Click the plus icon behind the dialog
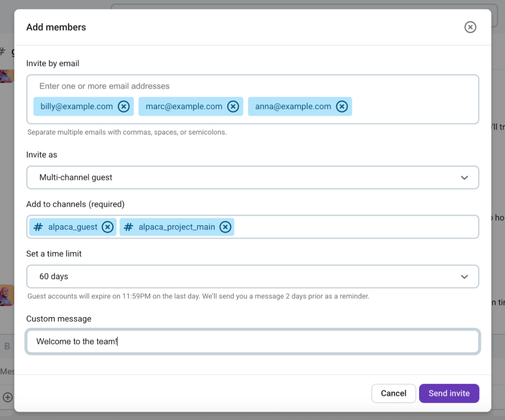This screenshot has width=505, height=420. click(7, 397)
